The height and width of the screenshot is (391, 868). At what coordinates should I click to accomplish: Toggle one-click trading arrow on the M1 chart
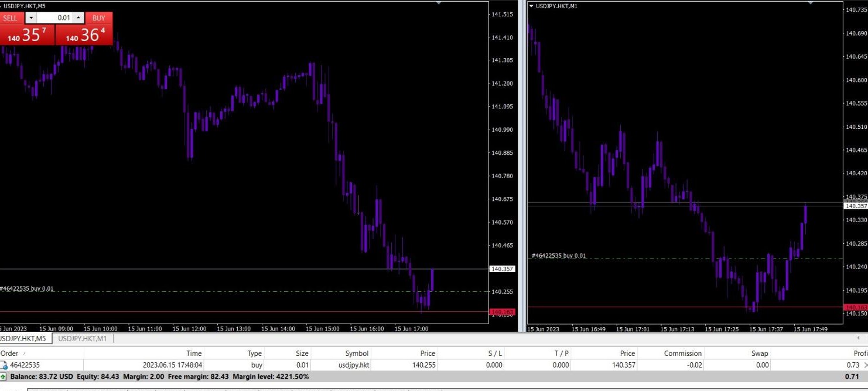click(x=531, y=6)
